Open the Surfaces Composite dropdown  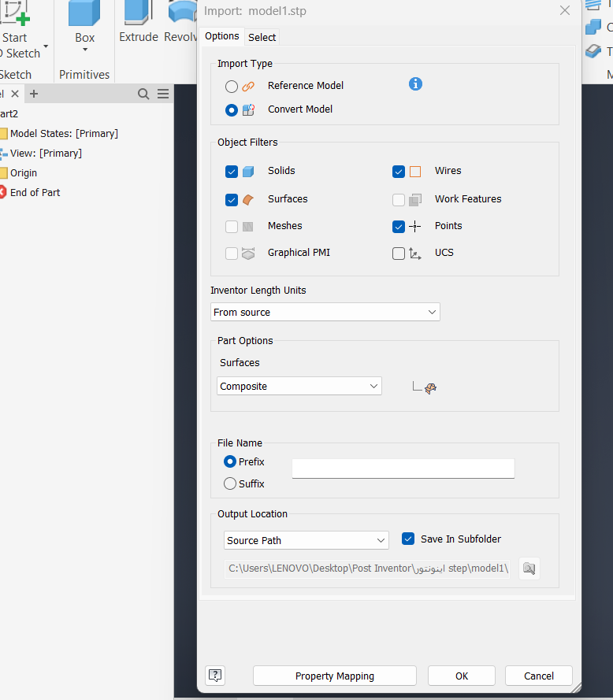(x=299, y=386)
